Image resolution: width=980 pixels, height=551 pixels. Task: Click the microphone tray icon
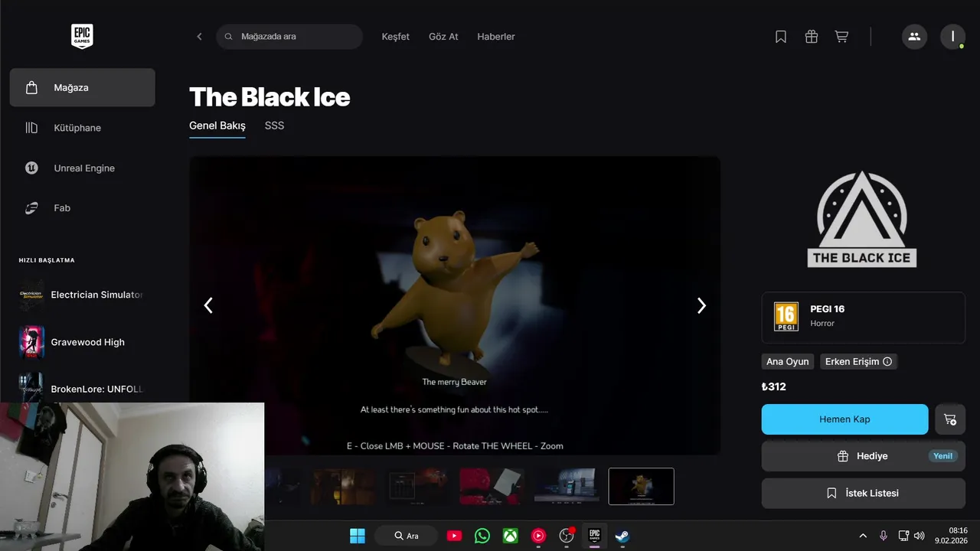pos(884,536)
